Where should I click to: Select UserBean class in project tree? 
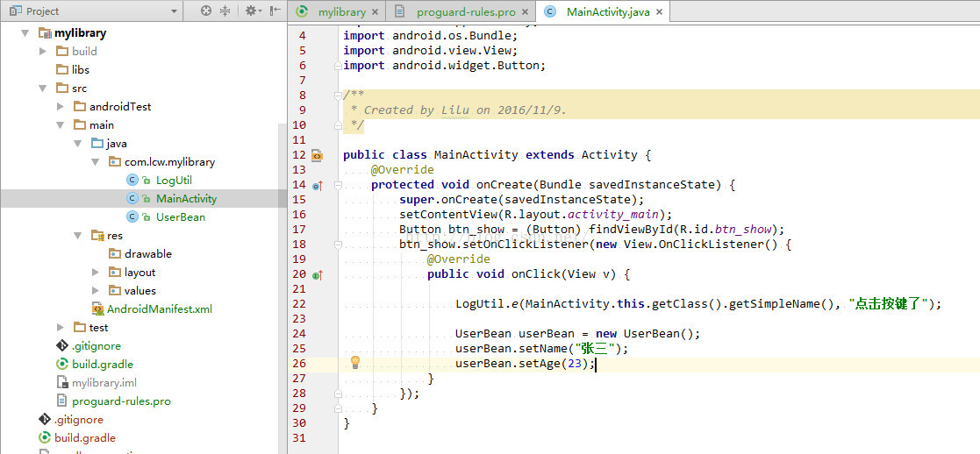pyautogui.click(x=180, y=217)
